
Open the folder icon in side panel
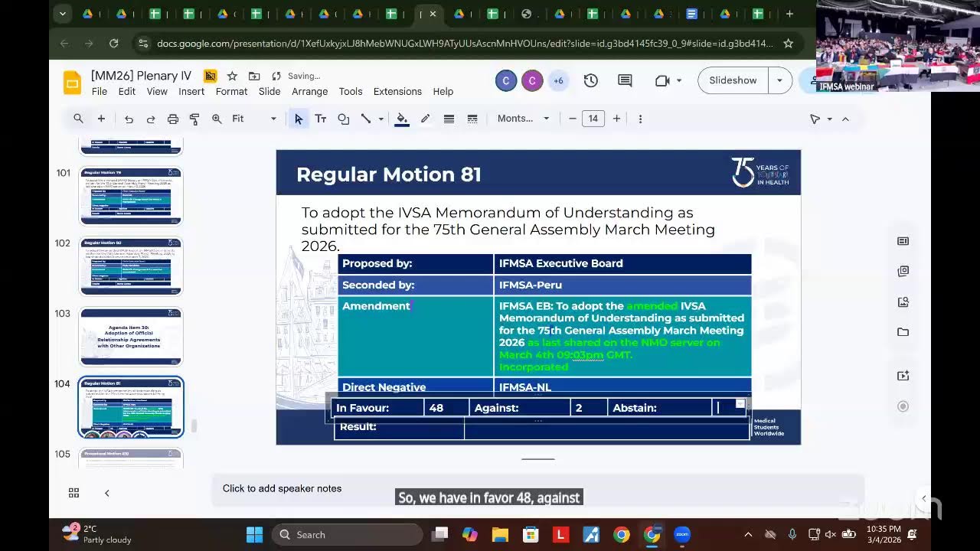tap(903, 332)
